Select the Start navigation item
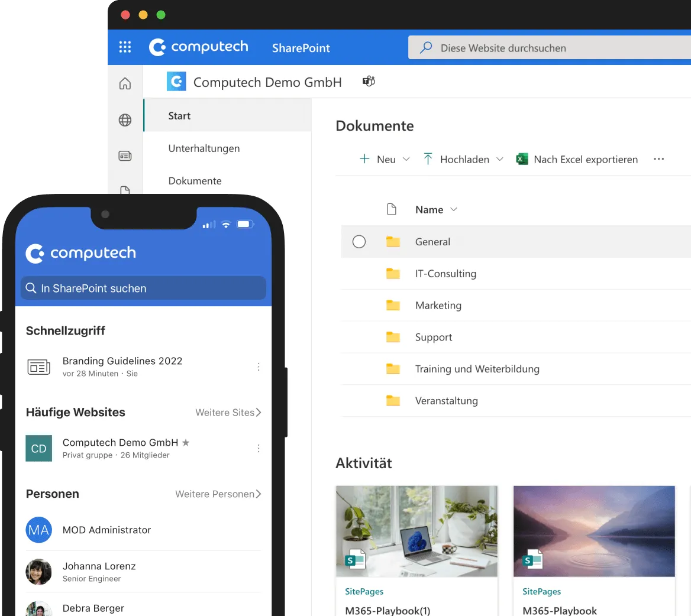 pos(227,116)
